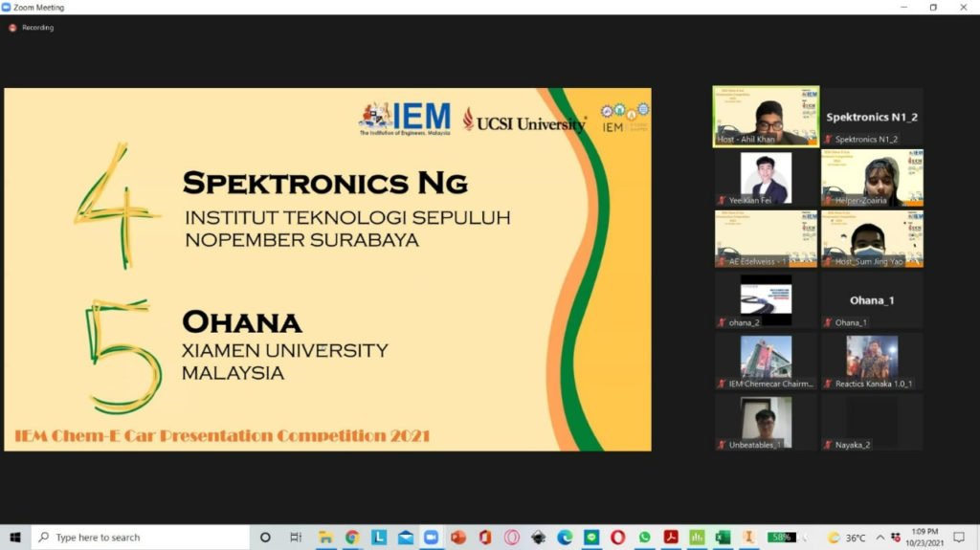This screenshot has width=980, height=550.
Task: Open the green chart app in taskbar
Action: [x=697, y=538]
